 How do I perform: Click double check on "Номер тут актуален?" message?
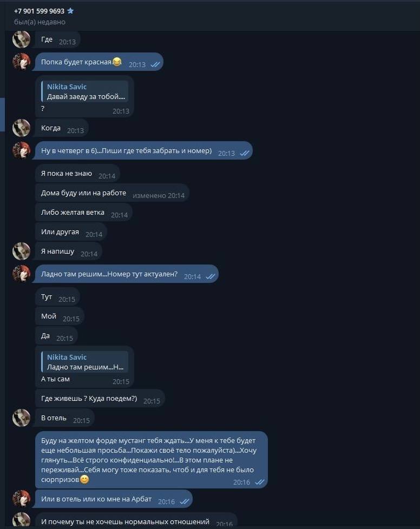pyautogui.click(x=211, y=276)
